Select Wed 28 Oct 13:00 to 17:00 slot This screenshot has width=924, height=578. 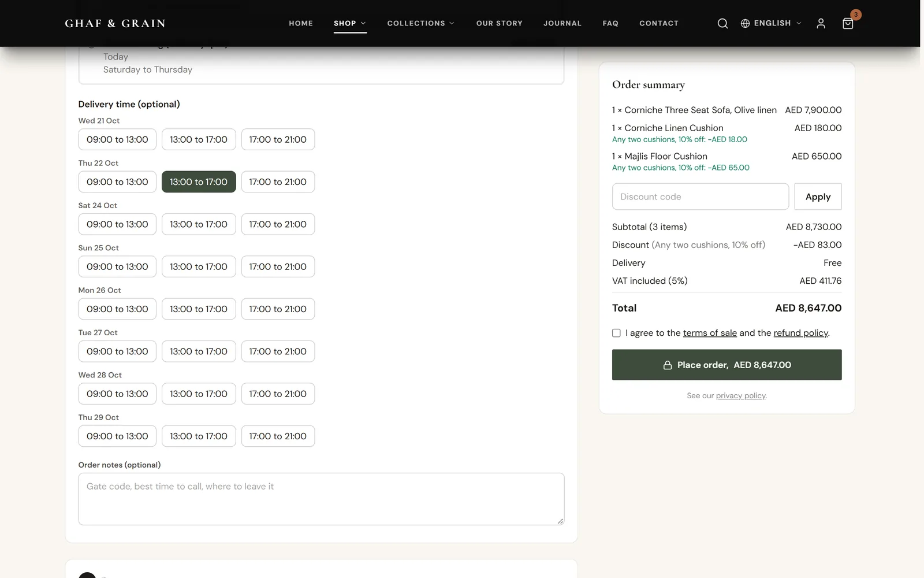pos(199,394)
